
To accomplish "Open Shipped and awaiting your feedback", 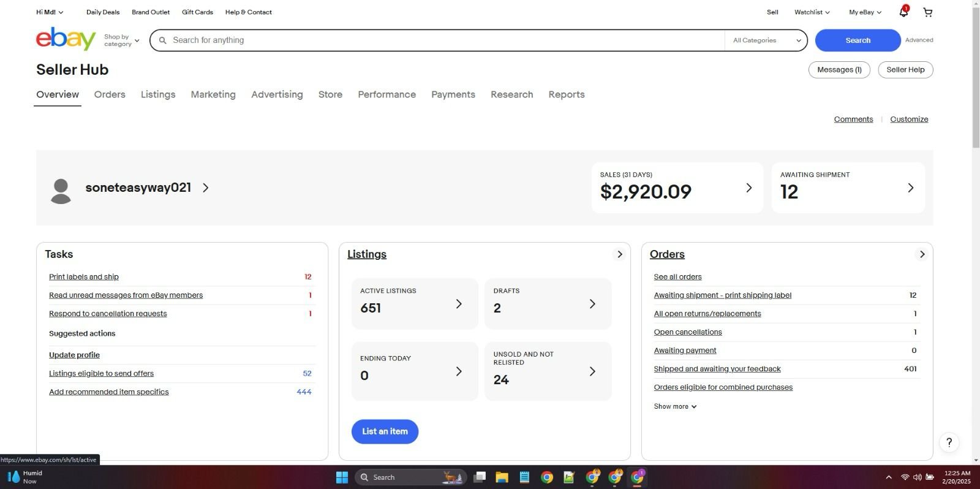I will point(717,369).
